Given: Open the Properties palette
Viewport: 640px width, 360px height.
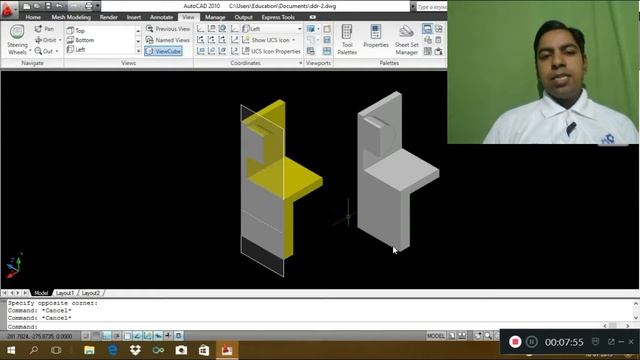Looking at the screenshot, I should (x=376, y=37).
